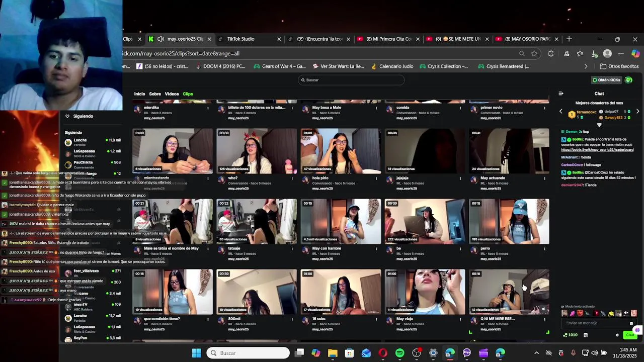644x362 pixels.
Task: Open Edge profile avatar
Action: pos(607,54)
